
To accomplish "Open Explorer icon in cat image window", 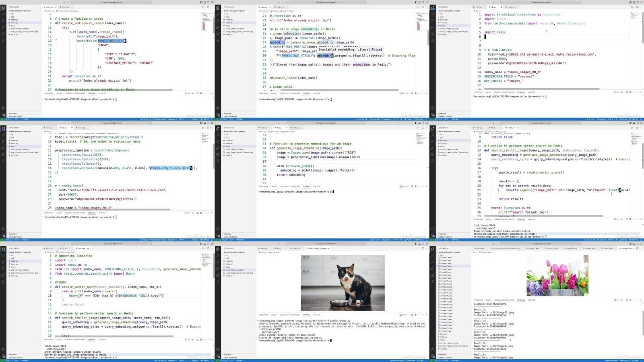I will coord(218,249).
